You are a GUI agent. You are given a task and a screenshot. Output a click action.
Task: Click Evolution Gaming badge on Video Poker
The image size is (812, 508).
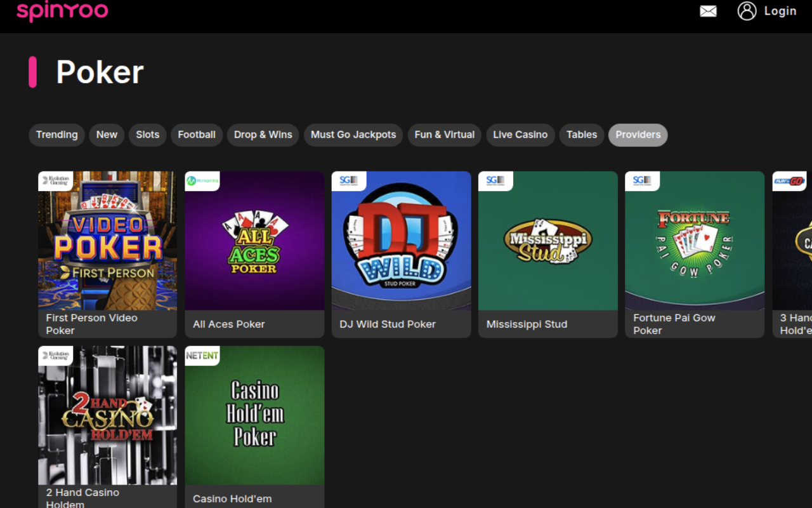pyautogui.click(x=55, y=181)
